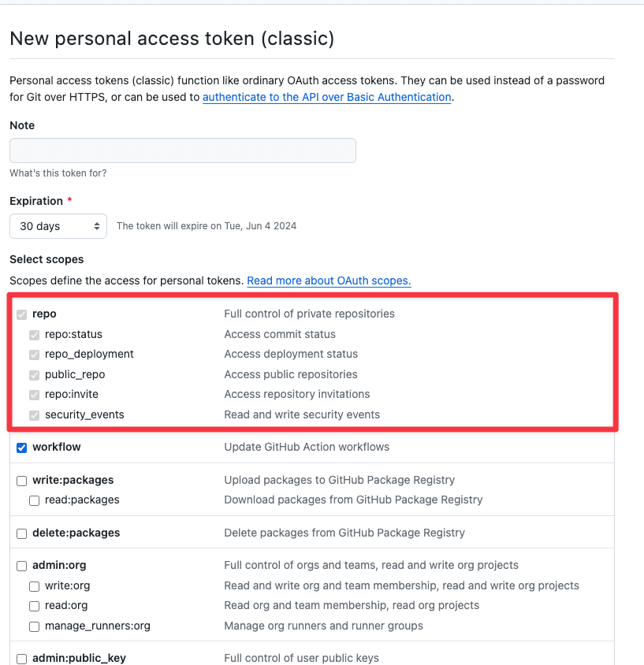Tick the manage_runners:org checkbox

click(35, 626)
